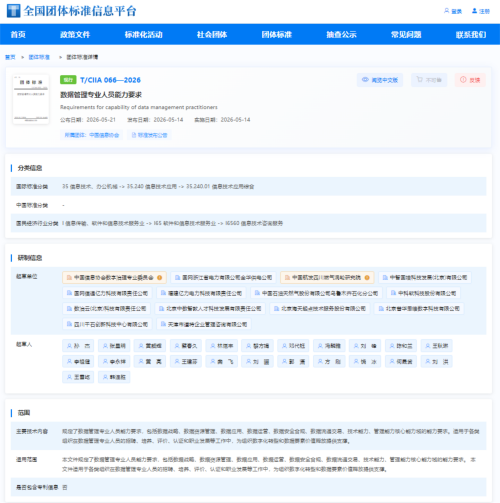Open drafting unit 北京中数智款人才科技发展有限责任公司
The image size is (500, 503).
tap(210, 309)
